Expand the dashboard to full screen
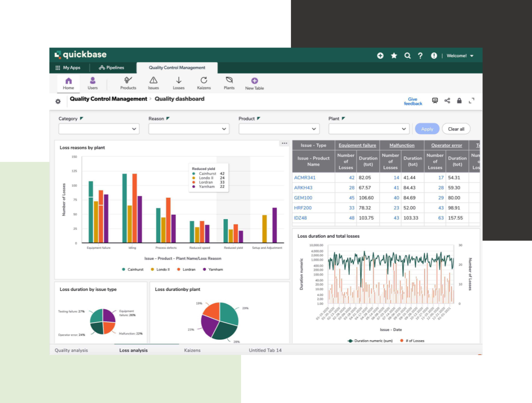 click(472, 100)
